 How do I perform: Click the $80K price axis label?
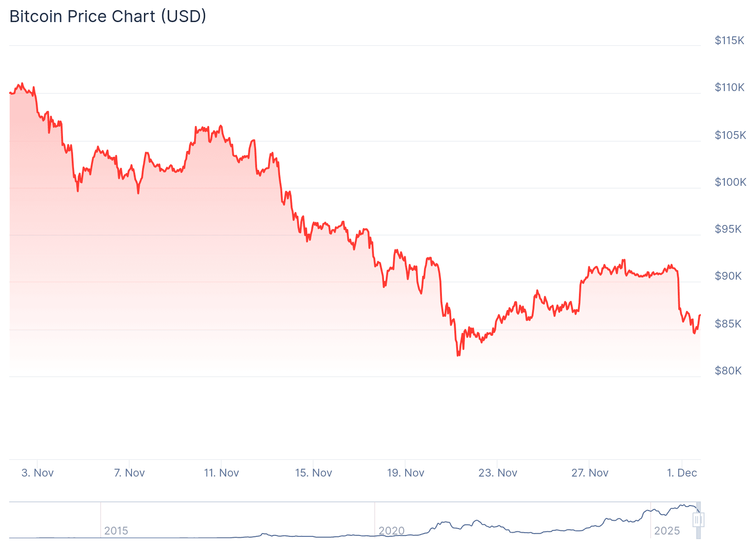pos(728,371)
